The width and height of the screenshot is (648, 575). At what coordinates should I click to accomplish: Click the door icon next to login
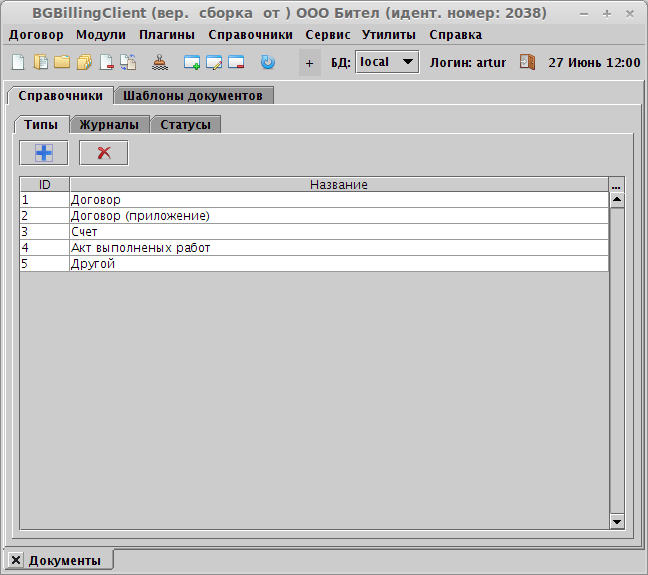pos(527,62)
